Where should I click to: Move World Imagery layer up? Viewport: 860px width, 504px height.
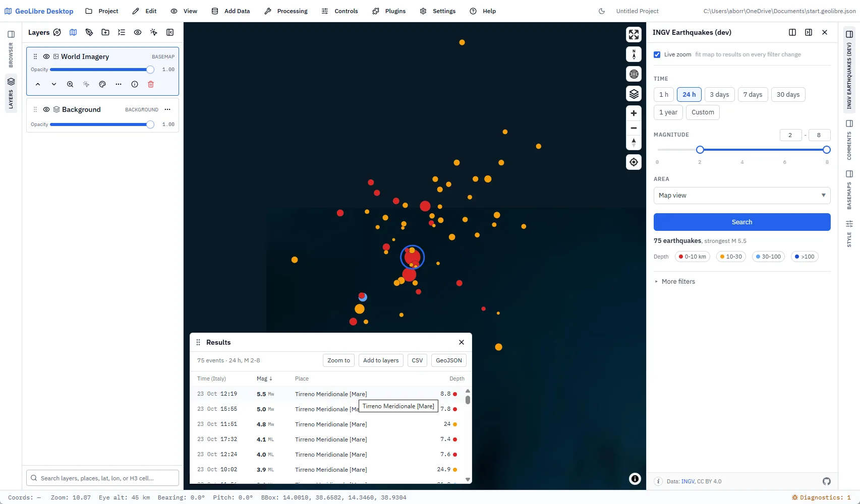tap(38, 84)
